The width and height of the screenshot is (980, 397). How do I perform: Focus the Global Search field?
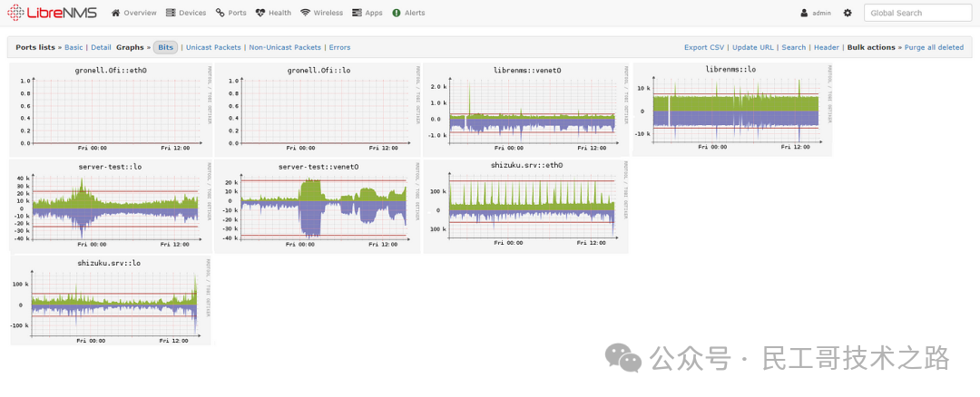[x=918, y=13]
